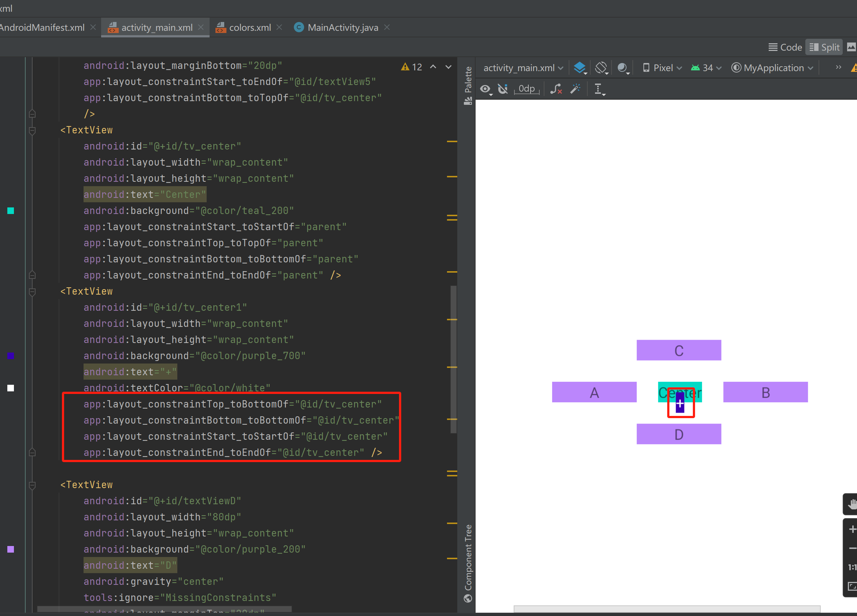
Task: Click the Select Design Surface layers icon
Action: coord(579,68)
